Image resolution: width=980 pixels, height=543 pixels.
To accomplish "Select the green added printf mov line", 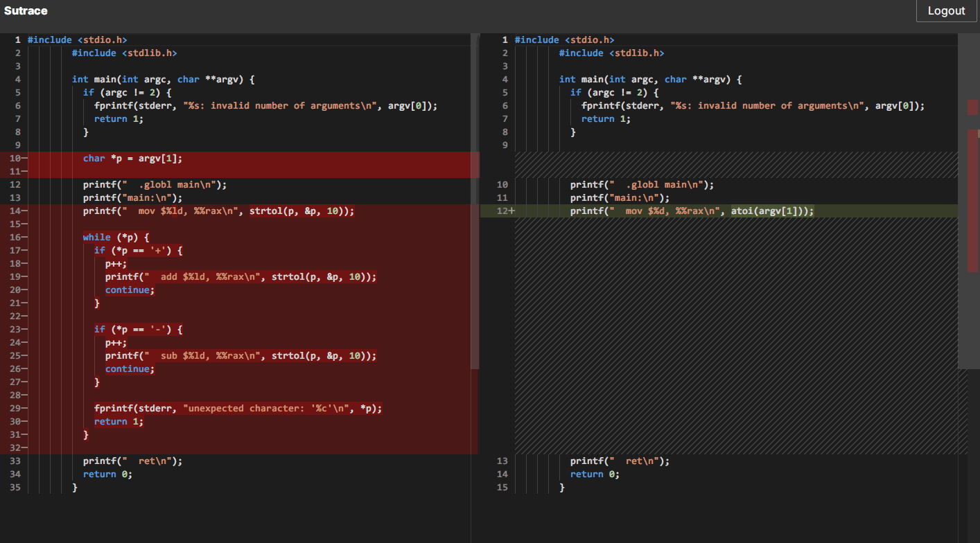I will coord(693,211).
